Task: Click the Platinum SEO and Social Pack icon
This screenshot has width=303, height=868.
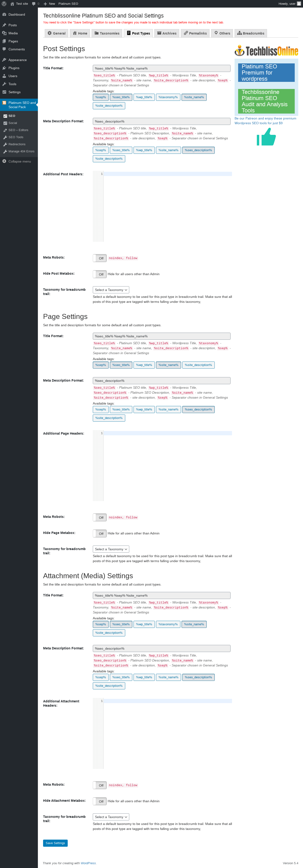Action: (4, 103)
